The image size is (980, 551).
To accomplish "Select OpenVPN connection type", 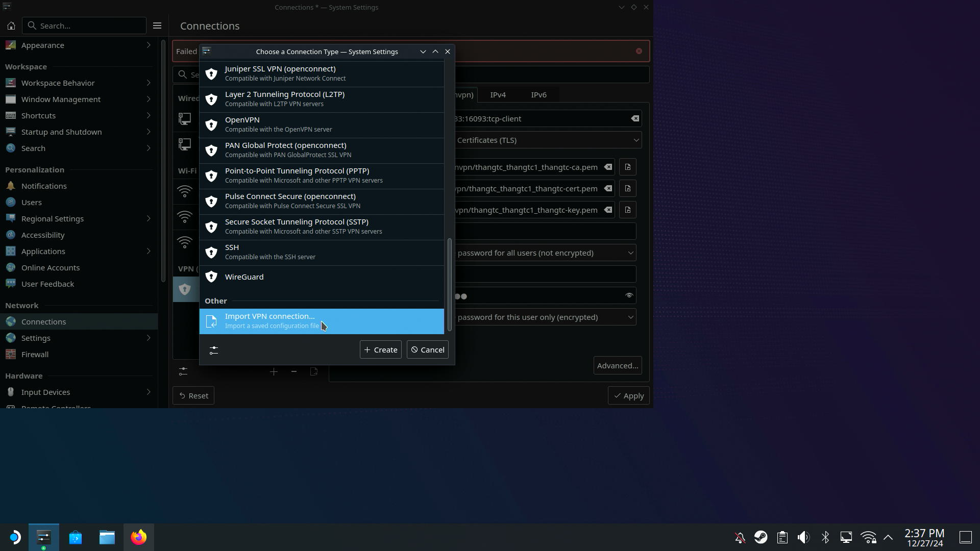I will pos(322,124).
